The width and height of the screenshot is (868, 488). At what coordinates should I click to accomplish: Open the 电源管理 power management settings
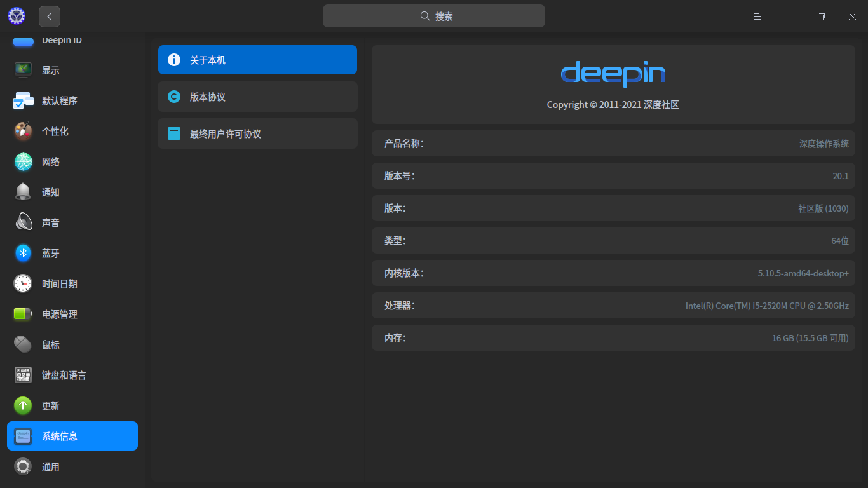72,314
